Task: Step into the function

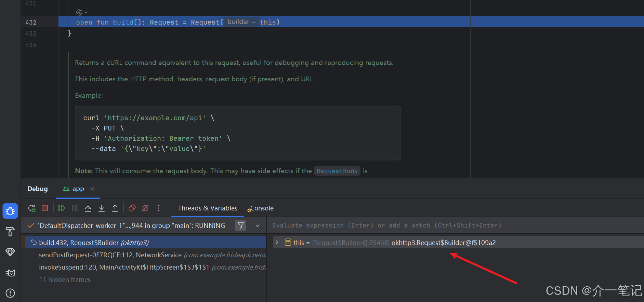Action: [x=102, y=208]
